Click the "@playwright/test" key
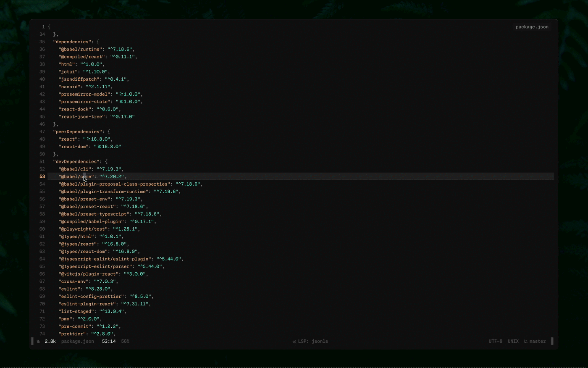Viewport: 588px width, 368px height. [83, 229]
